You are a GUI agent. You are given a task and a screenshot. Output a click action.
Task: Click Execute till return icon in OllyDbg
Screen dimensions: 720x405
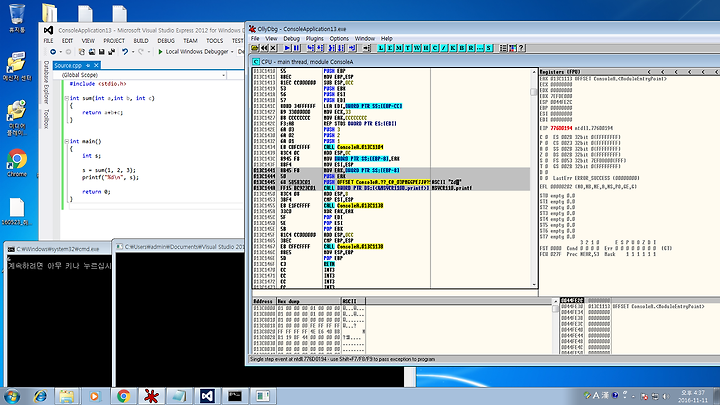[352, 48]
